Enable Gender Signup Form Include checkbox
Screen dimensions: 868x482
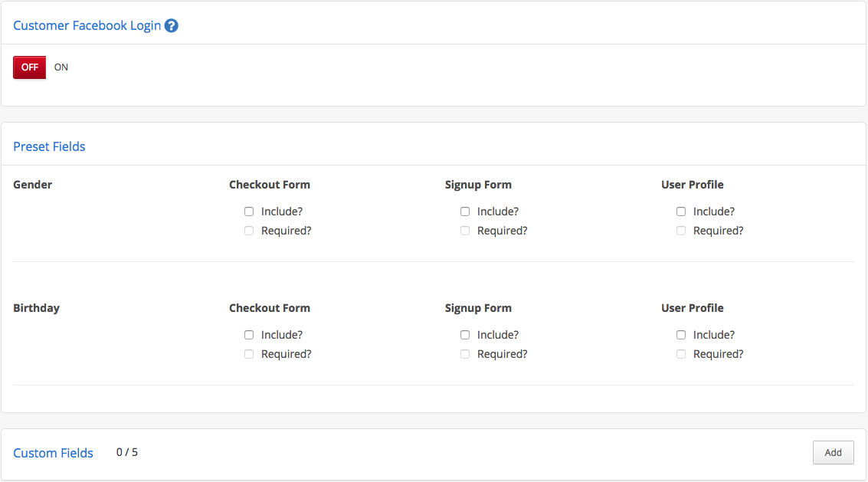point(465,211)
